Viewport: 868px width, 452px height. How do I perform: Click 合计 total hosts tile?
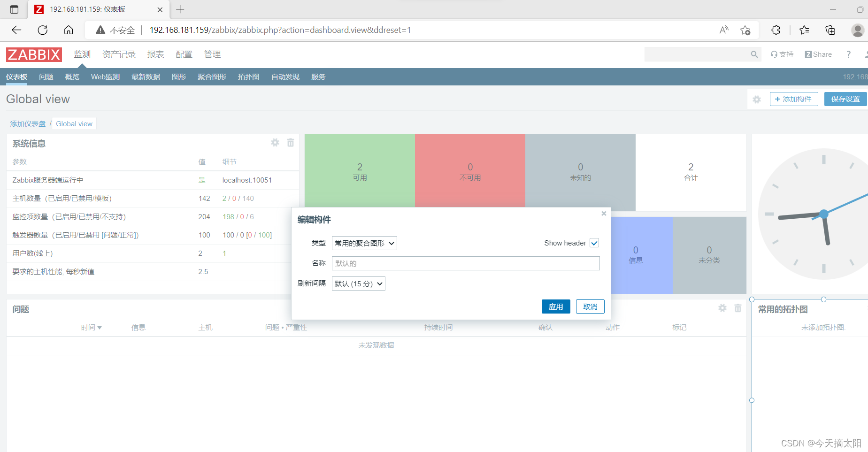click(x=691, y=172)
